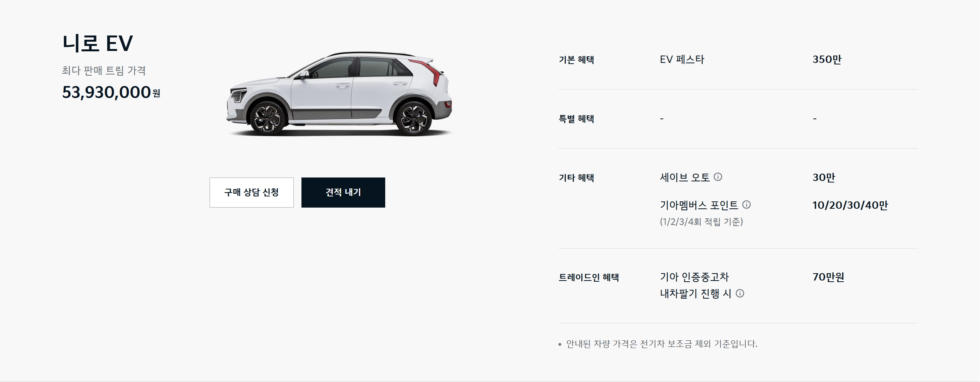Click the 세이브 오토 text

pyautogui.click(x=685, y=177)
